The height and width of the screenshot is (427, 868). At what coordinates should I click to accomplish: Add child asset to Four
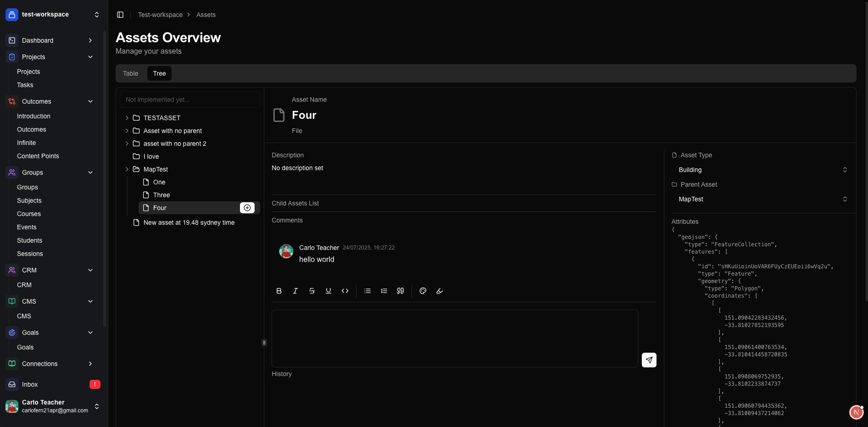pos(247,208)
